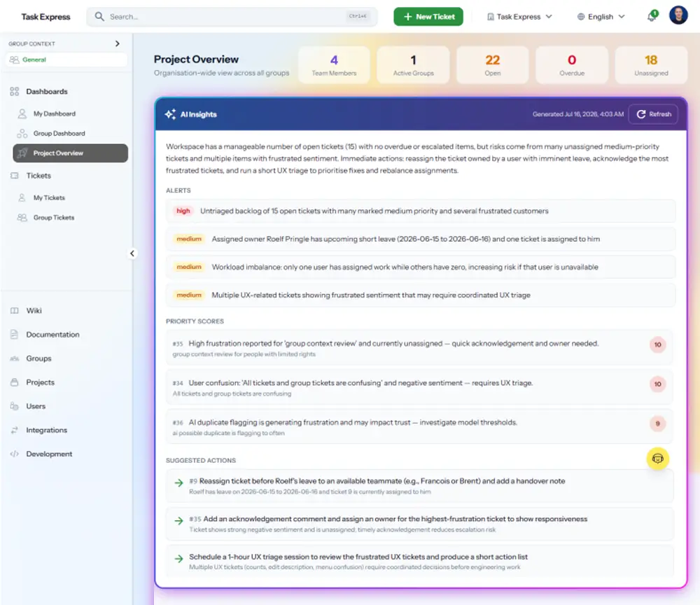Click the Projects sidebar icon

[14, 382]
